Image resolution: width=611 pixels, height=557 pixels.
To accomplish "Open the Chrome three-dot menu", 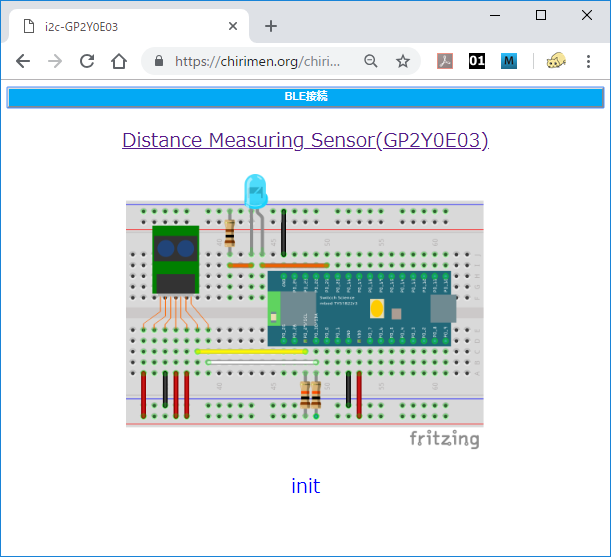I will (588, 61).
